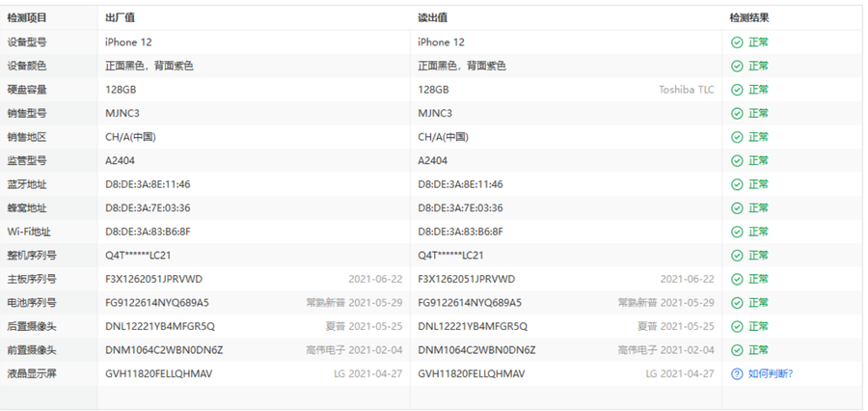This screenshot has width=868, height=411.
Task: Click the blue question mark icon in 液晶显示屏 row
Action: pos(737,374)
